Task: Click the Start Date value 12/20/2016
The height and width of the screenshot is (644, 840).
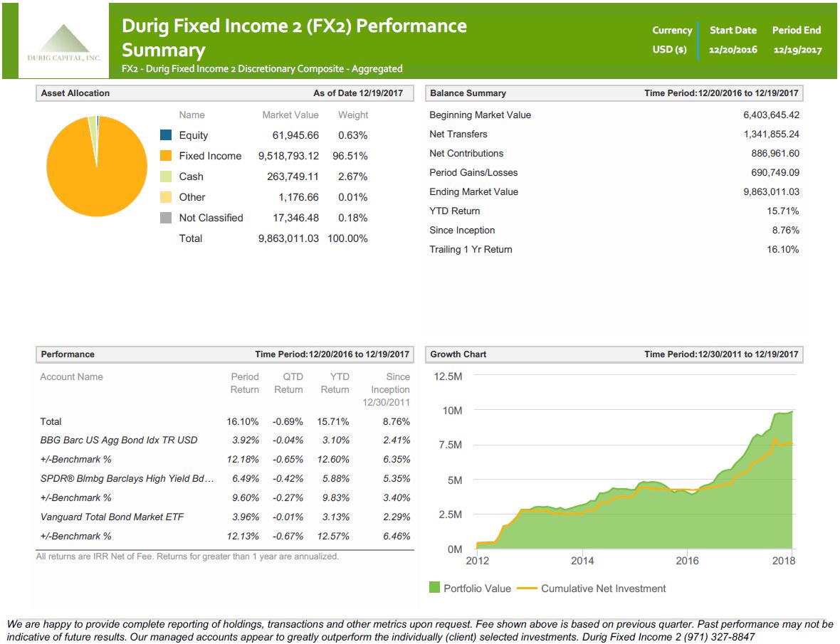Action: [733, 50]
